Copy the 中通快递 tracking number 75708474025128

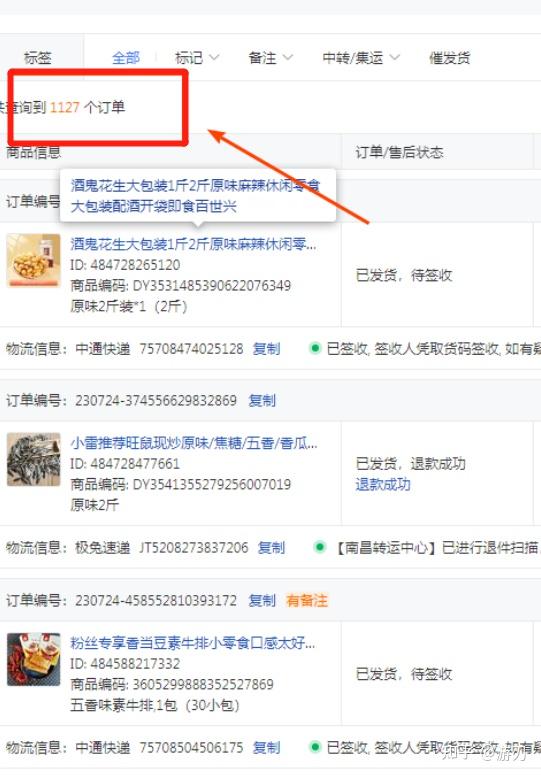[x=267, y=349]
